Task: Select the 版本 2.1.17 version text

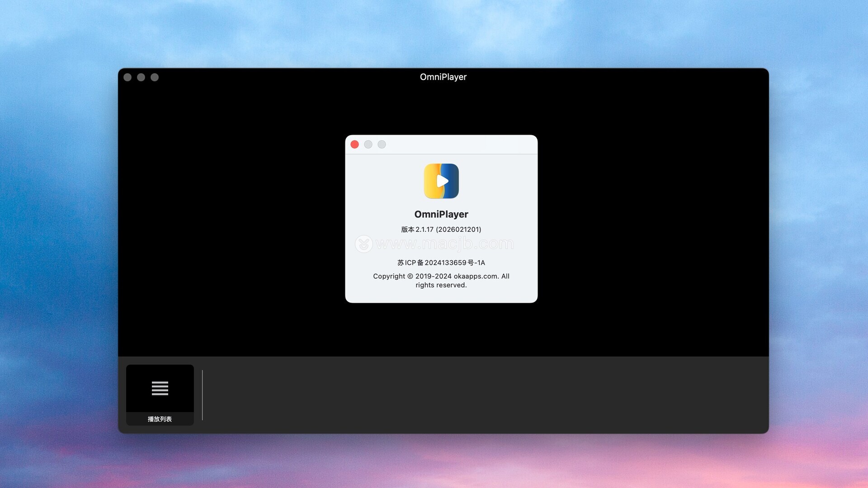Action: point(441,230)
